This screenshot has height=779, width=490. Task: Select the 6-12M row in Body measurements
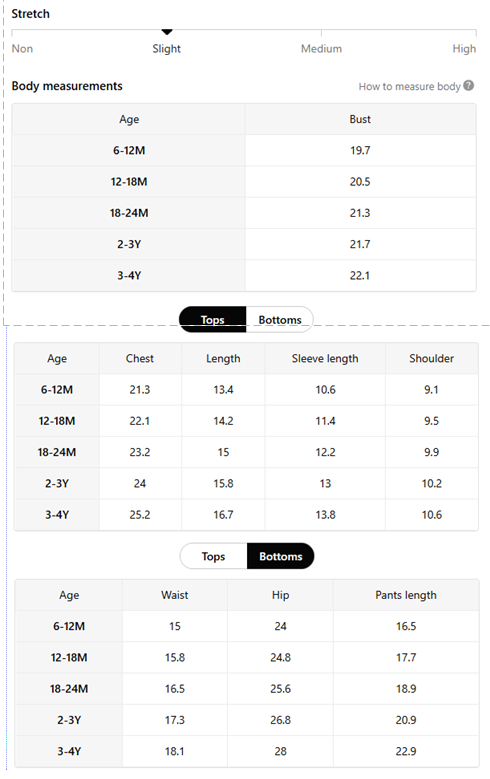point(244,150)
